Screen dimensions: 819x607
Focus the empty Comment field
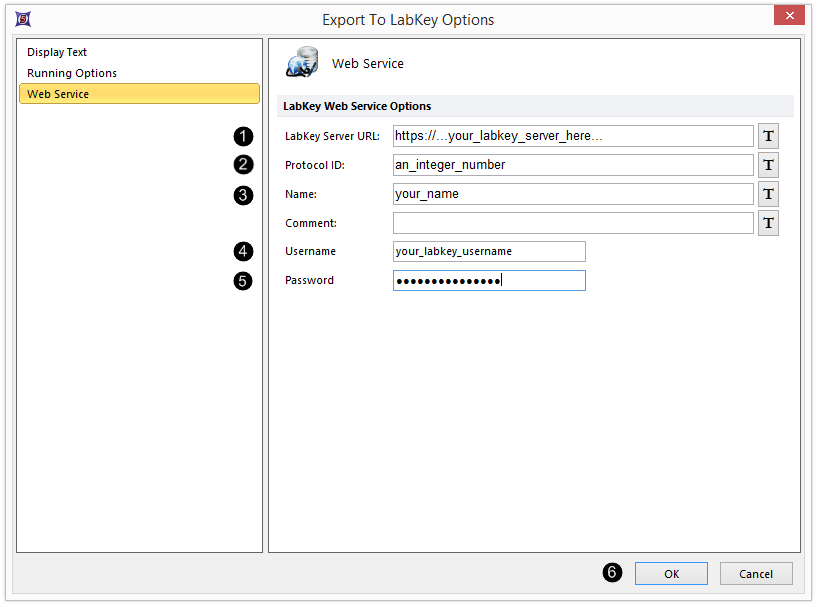pos(573,223)
